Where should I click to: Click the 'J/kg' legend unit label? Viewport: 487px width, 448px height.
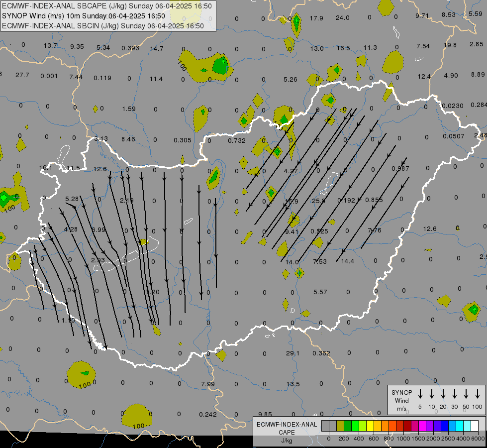pyautogui.click(x=287, y=441)
